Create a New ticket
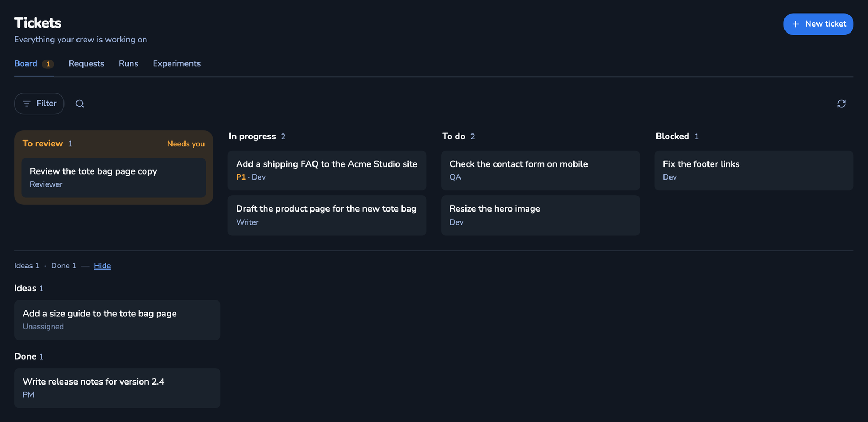The width and height of the screenshot is (868, 422). 818,24
